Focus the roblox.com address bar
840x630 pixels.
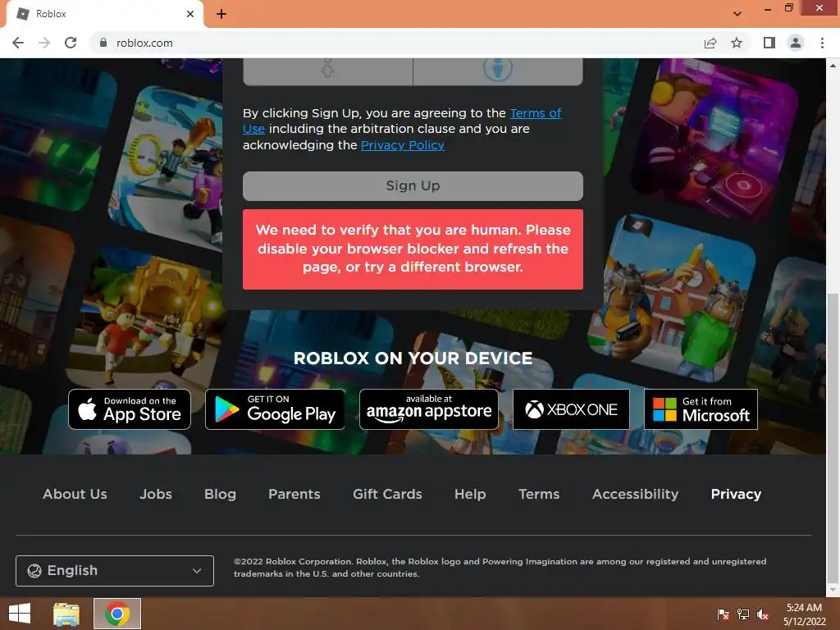396,43
